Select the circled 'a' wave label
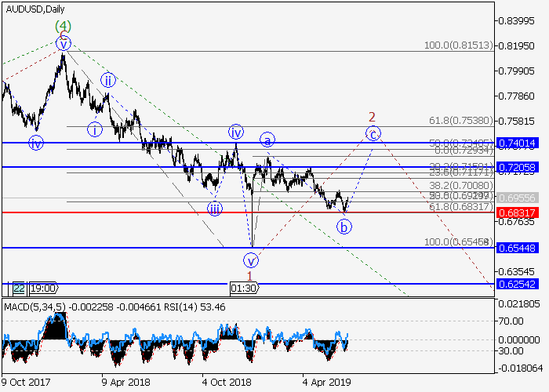549x392 pixels. click(267, 140)
